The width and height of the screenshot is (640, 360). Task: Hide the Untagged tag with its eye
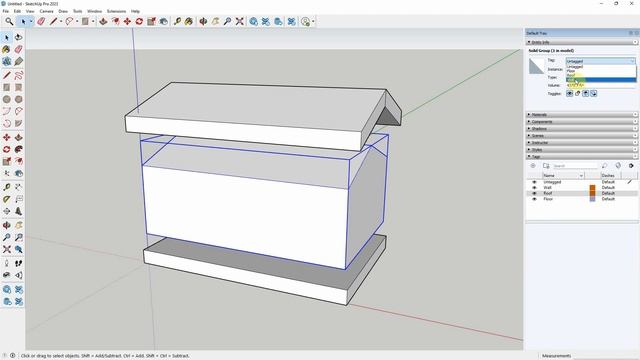534,182
